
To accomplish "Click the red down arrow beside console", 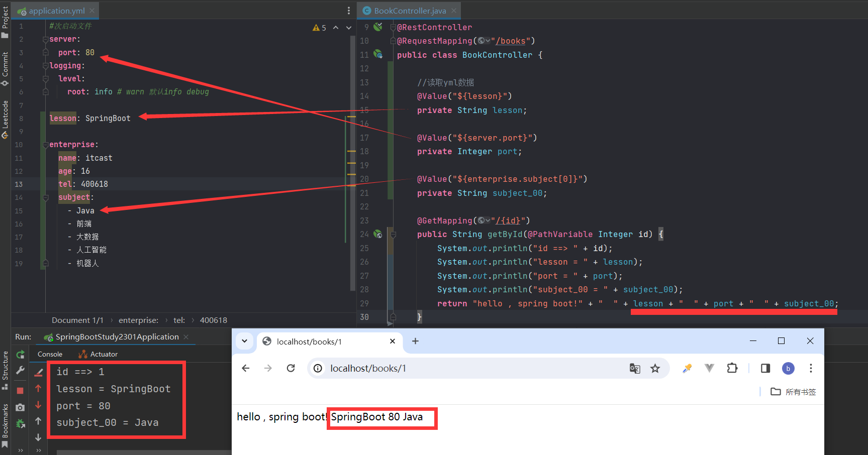I will (x=38, y=405).
